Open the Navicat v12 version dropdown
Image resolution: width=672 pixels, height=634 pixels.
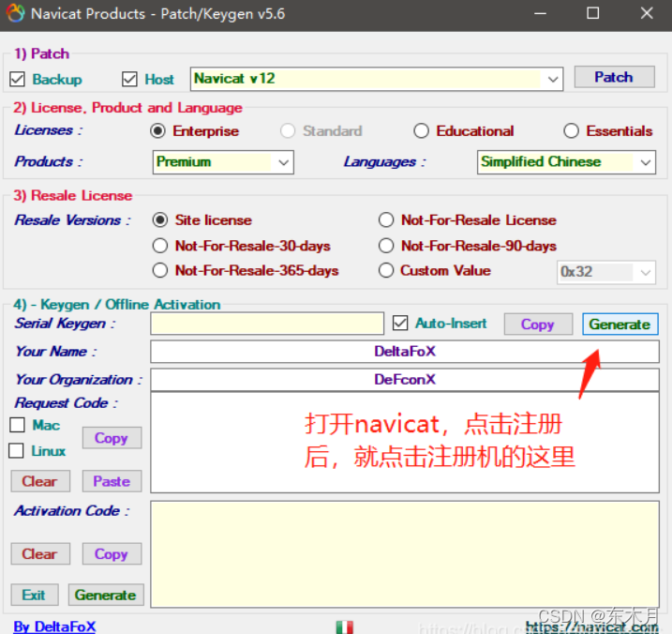coord(377,79)
